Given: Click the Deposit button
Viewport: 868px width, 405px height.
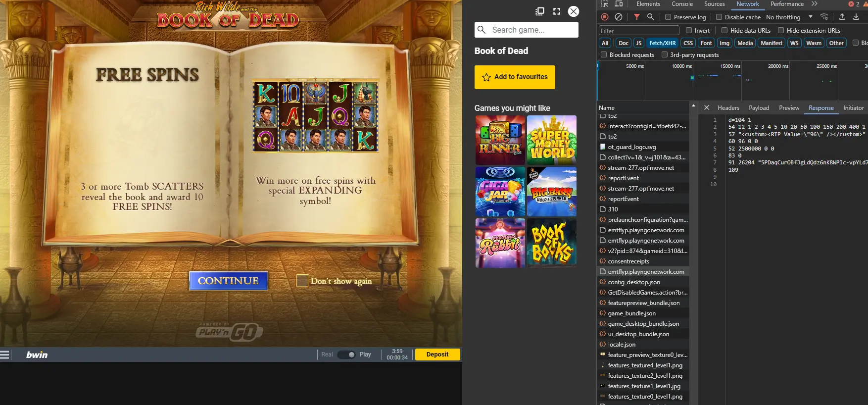Looking at the screenshot, I should pyautogui.click(x=437, y=354).
